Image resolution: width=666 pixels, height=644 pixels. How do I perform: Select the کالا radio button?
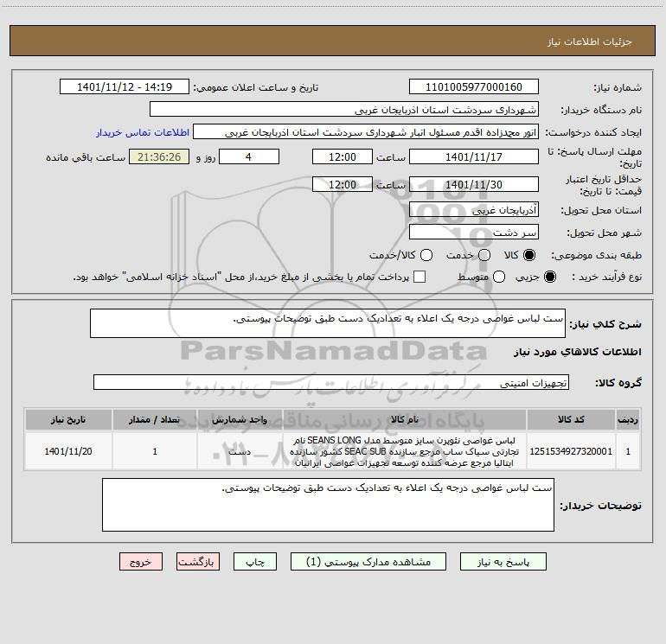pos(529,255)
